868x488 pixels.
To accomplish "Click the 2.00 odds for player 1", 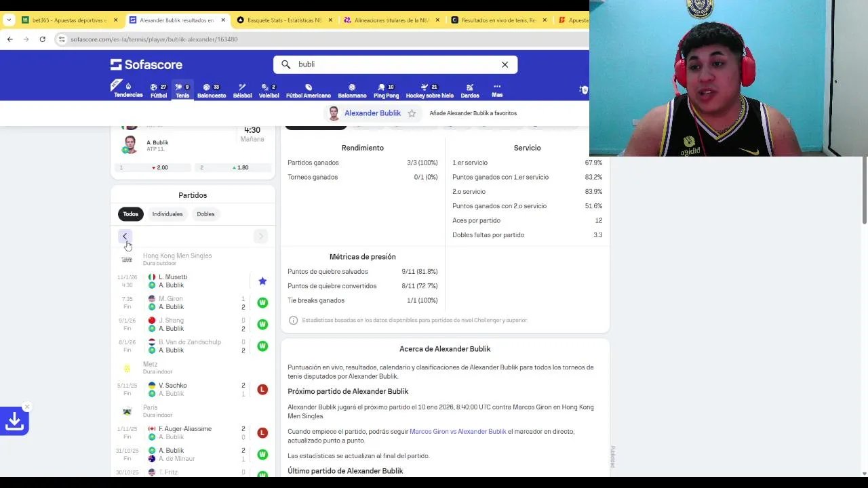I will 154,167.
